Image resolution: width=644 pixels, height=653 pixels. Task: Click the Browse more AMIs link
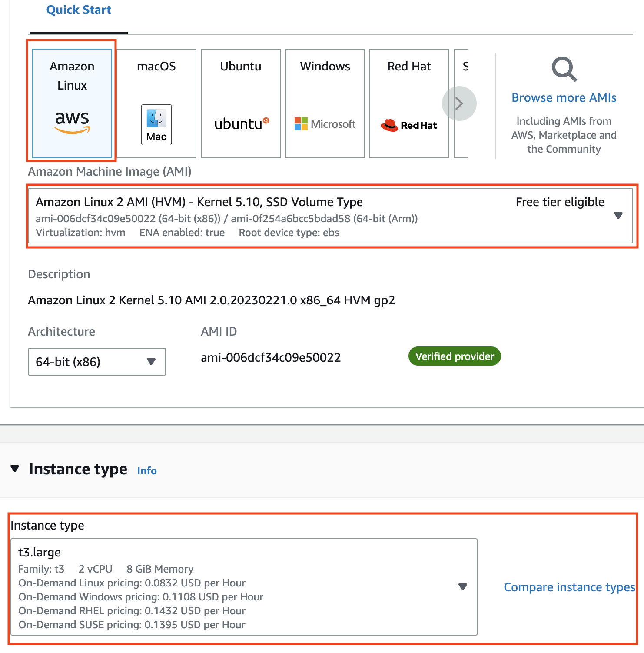564,98
